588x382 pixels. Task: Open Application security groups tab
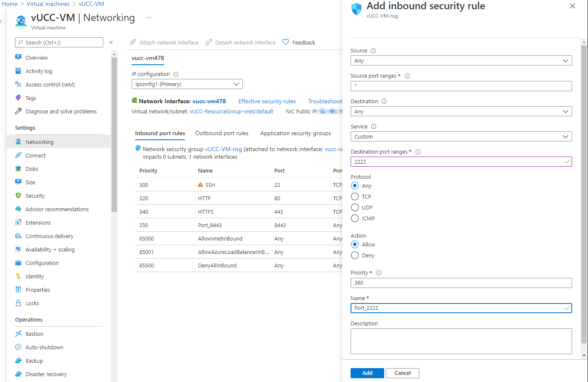[295, 133]
